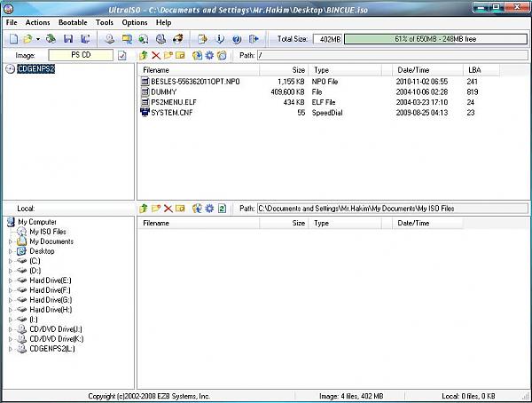Click the blue info properties icon

[220, 39]
